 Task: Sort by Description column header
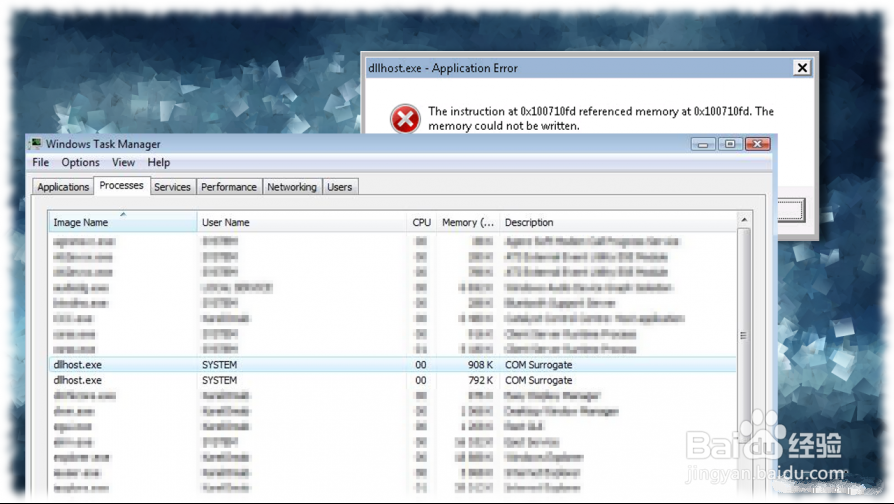618,222
